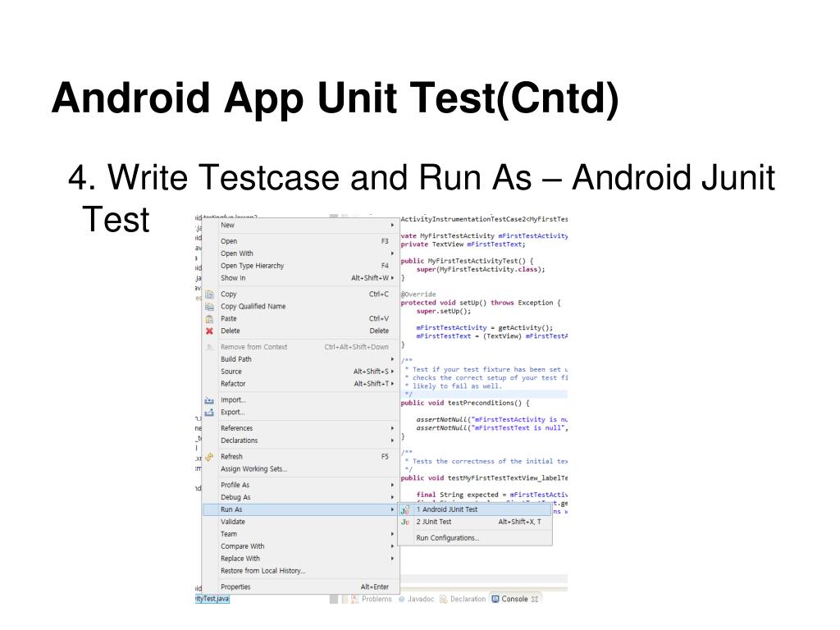Switch to the Console tab
This screenshot has width=840, height=630.
(515, 599)
